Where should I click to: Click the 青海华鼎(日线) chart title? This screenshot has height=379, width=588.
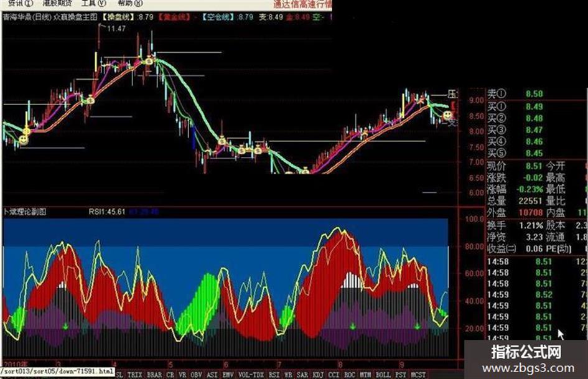point(27,17)
